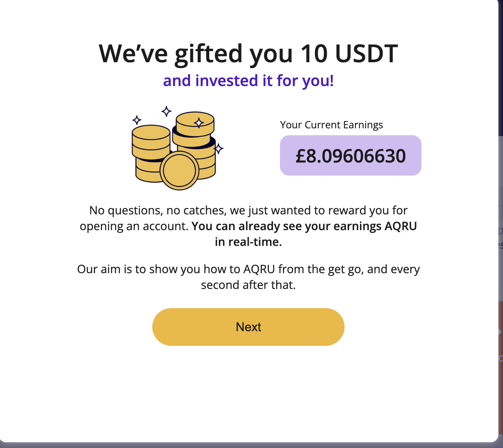Click the top coin of the right stack
The height and width of the screenshot is (448, 503).
(195, 124)
